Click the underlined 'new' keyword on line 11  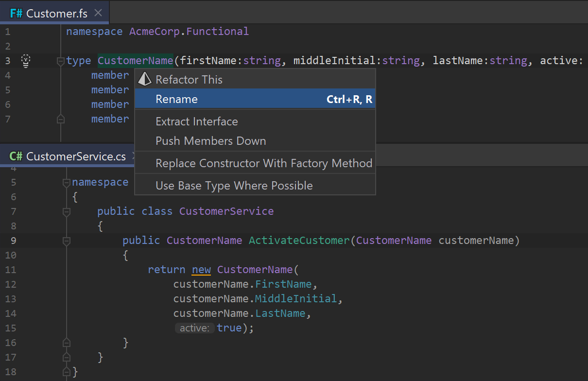click(x=201, y=270)
